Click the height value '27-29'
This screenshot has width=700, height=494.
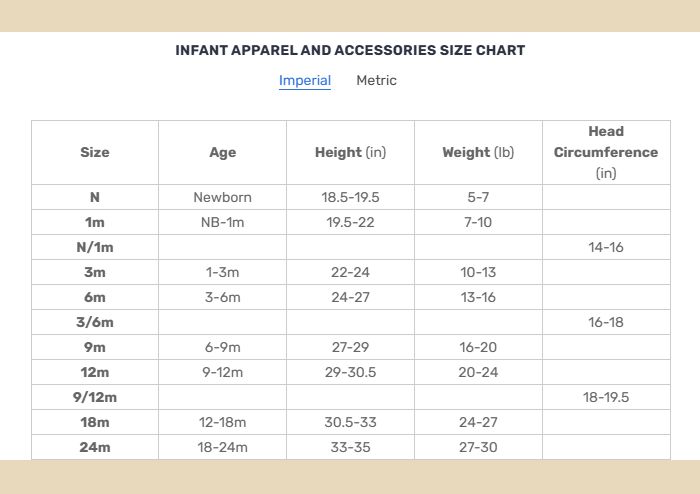point(350,347)
